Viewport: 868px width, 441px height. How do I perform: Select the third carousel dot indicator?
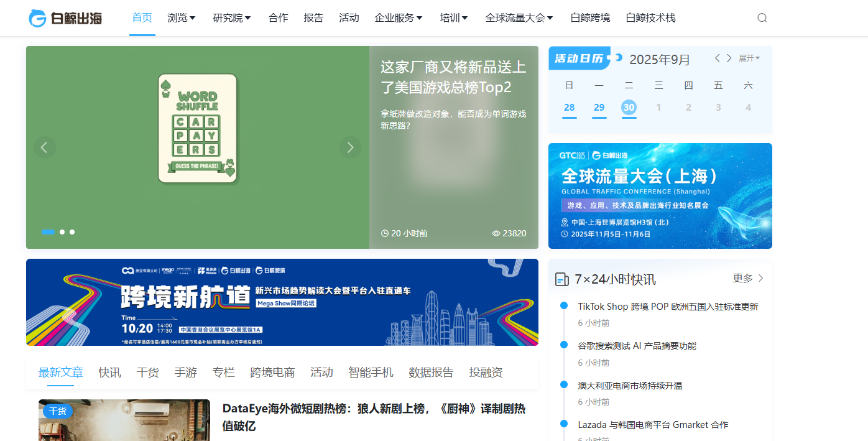point(72,232)
